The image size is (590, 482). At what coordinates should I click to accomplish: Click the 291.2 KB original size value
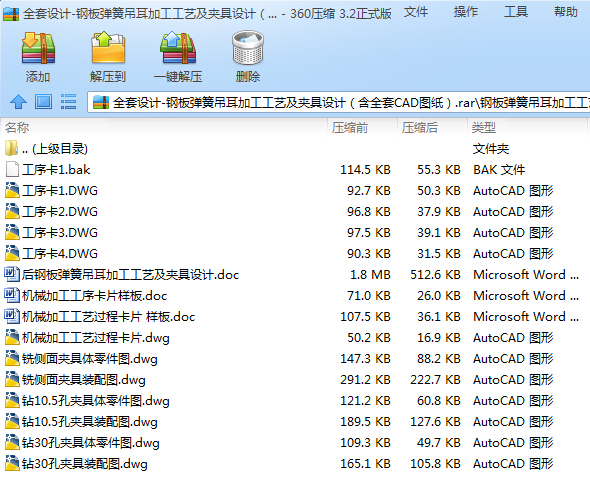(365, 380)
